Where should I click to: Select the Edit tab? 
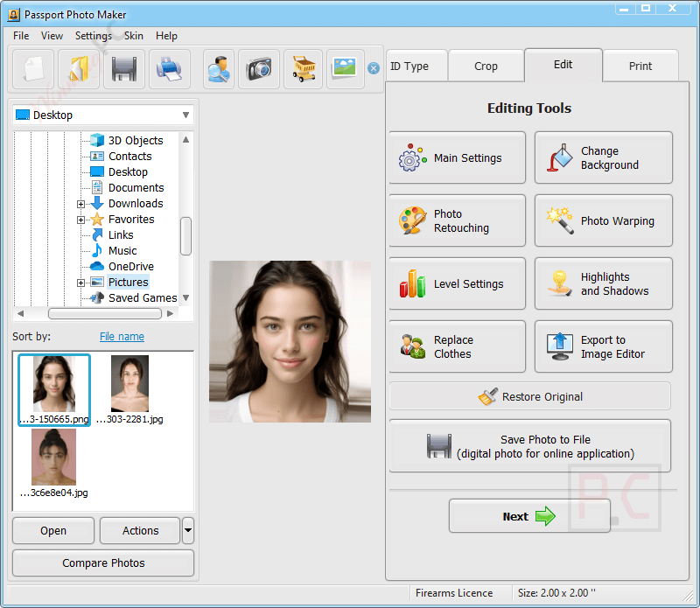click(563, 65)
